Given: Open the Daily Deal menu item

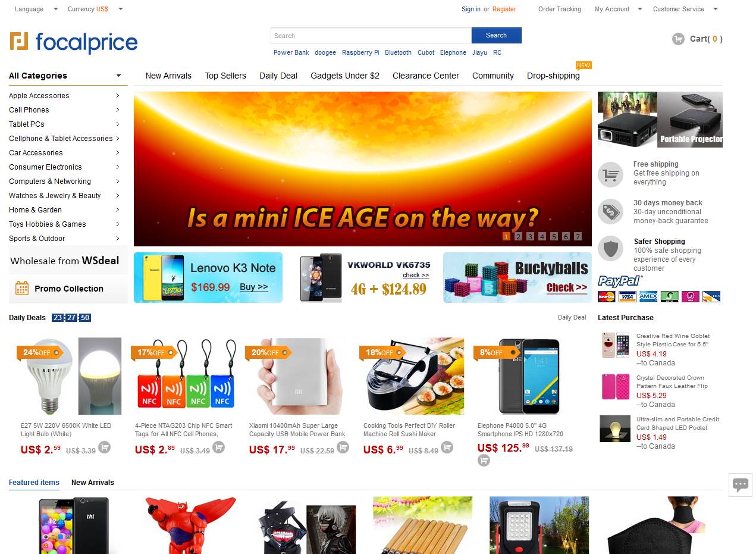Looking at the screenshot, I should click(x=278, y=76).
